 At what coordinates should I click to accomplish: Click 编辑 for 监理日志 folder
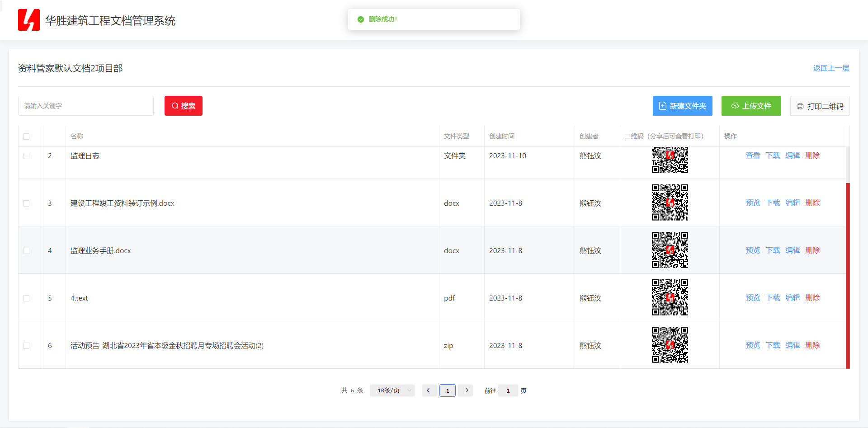click(x=793, y=155)
